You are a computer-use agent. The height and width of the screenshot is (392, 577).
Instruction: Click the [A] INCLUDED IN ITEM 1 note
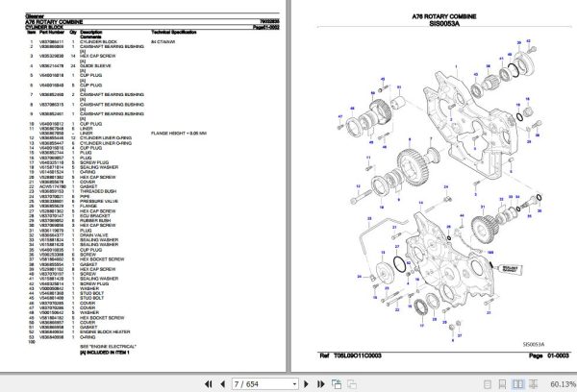coord(105,353)
